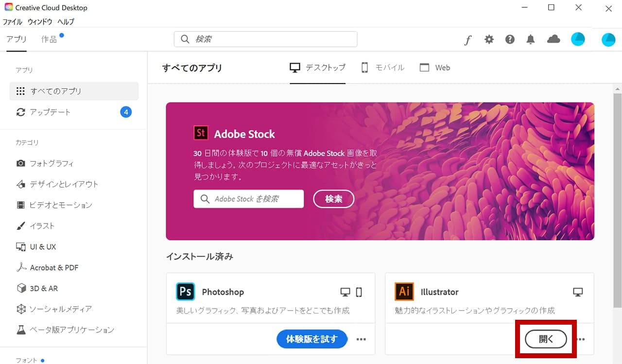Click the mobile icon on Photoshop card
The width and height of the screenshot is (622, 364).
pos(359,292)
